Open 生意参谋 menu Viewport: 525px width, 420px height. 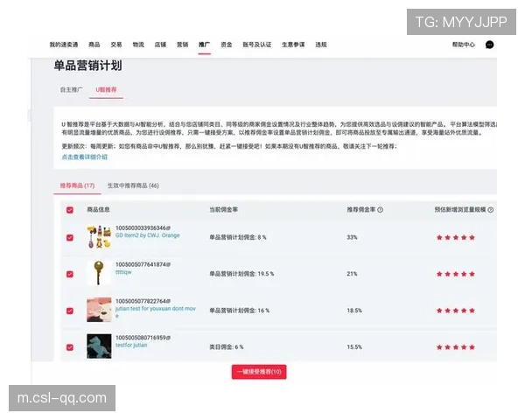click(x=293, y=45)
